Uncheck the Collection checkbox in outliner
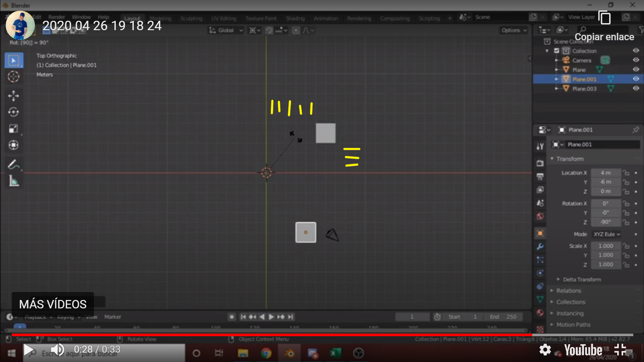 [x=557, y=51]
